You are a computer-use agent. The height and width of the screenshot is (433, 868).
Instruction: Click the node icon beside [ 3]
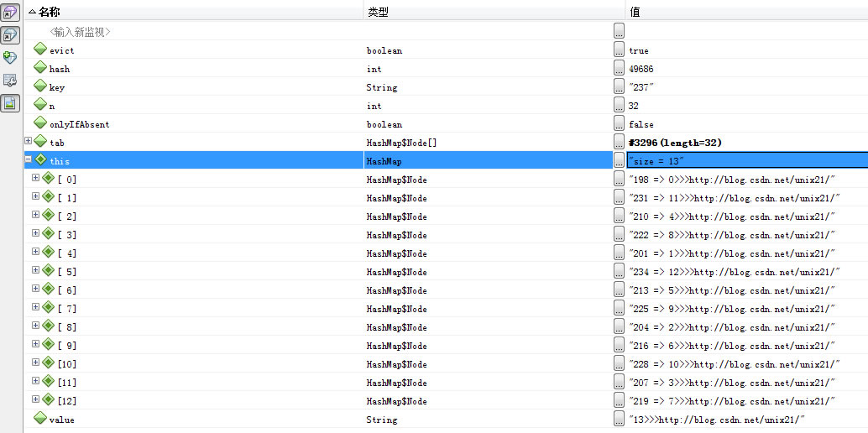coord(48,233)
